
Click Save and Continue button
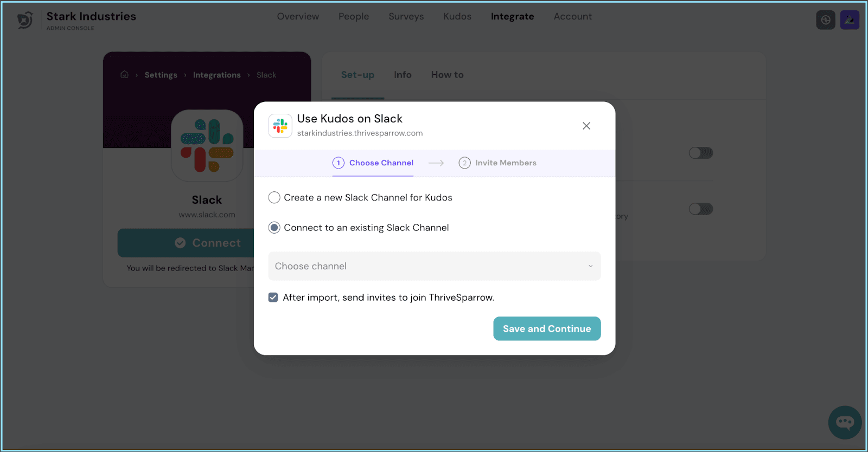(x=546, y=328)
